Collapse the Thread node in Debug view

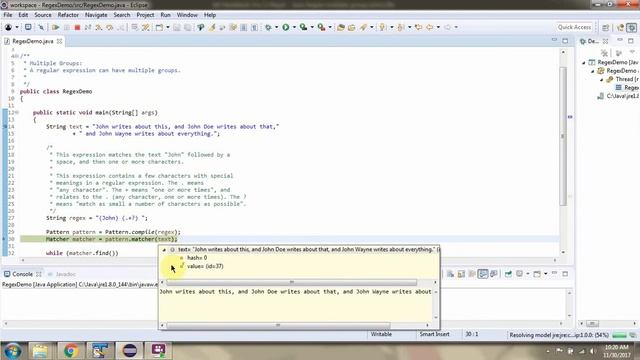coord(602,79)
